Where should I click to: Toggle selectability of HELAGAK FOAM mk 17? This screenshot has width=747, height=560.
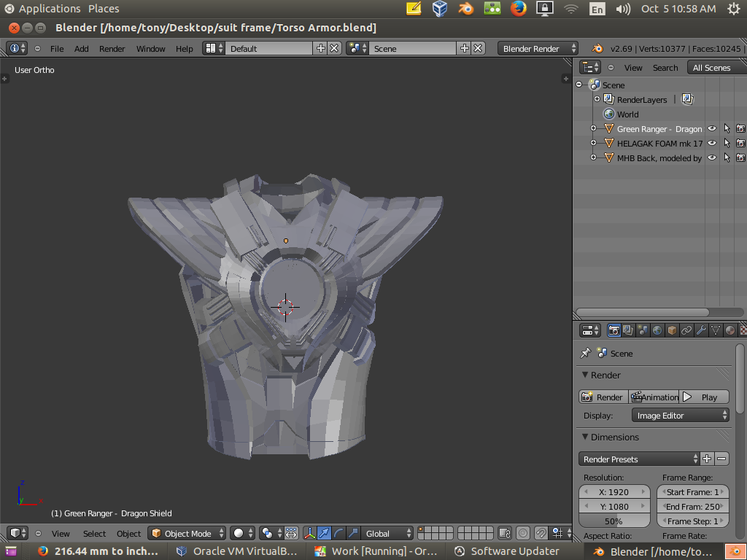(727, 143)
